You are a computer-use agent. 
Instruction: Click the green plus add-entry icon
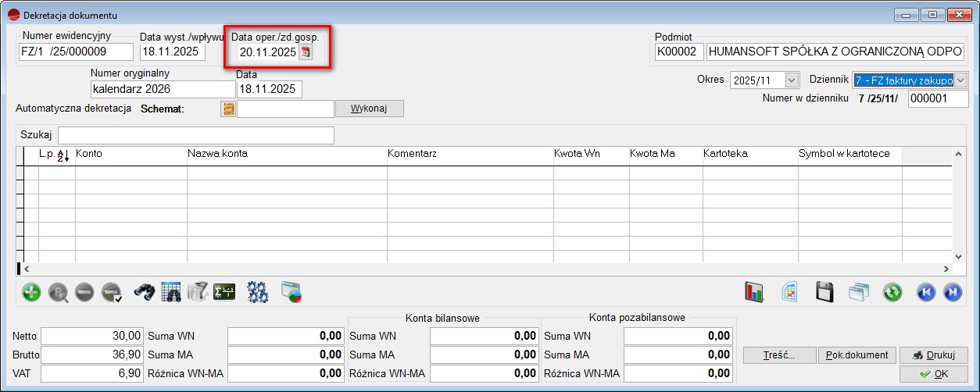point(32,292)
